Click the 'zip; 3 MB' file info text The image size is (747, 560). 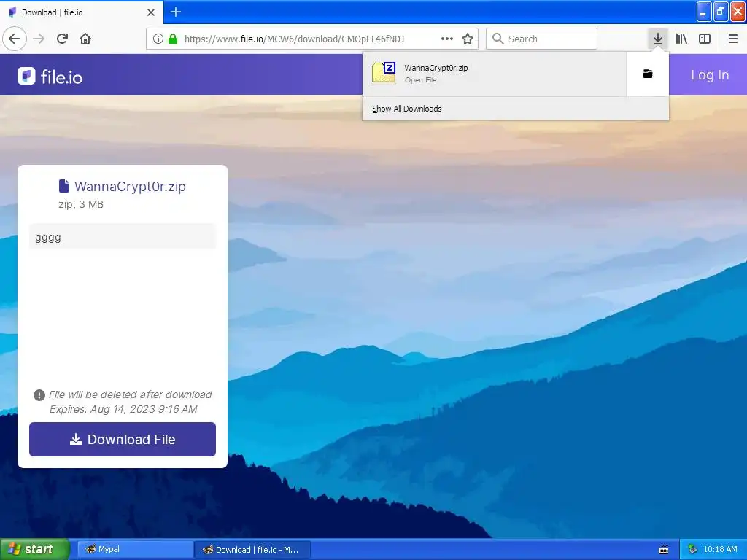pyautogui.click(x=81, y=204)
